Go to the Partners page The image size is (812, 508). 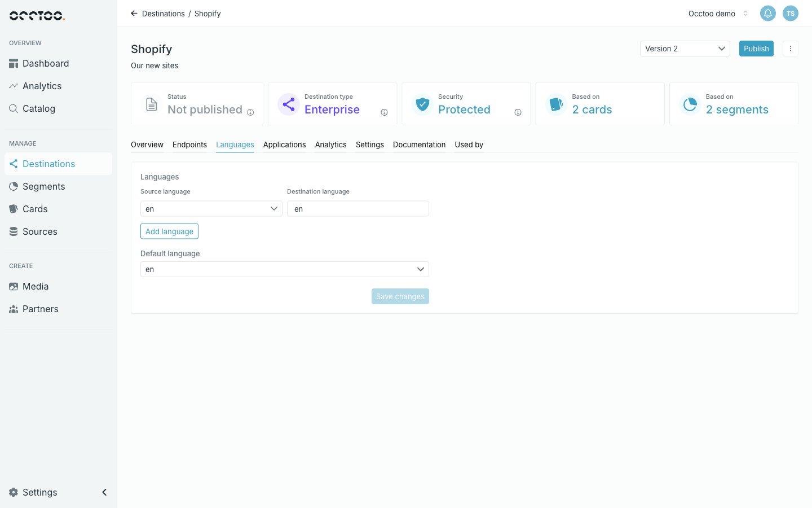(x=58, y=309)
